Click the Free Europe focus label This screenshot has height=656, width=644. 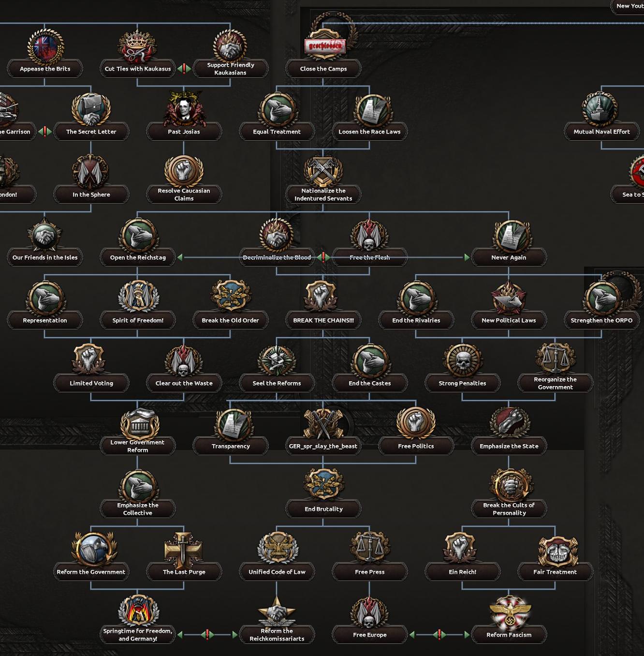pyautogui.click(x=370, y=635)
